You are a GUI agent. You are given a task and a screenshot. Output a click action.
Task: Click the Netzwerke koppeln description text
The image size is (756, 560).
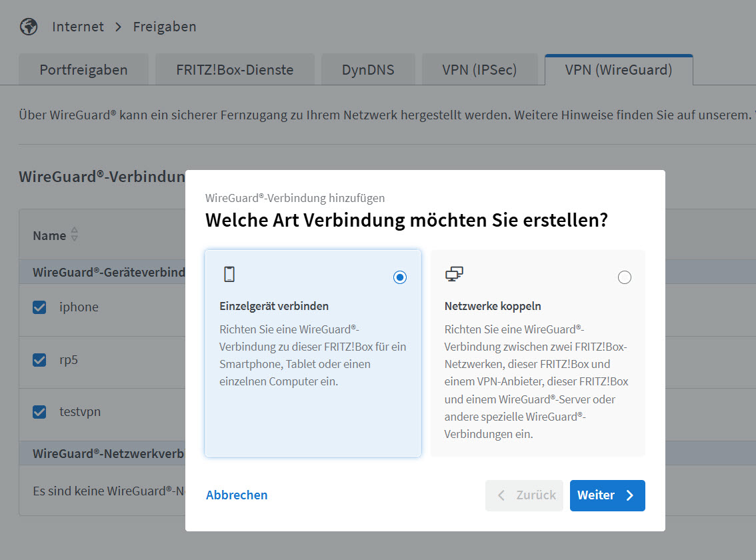(537, 381)
